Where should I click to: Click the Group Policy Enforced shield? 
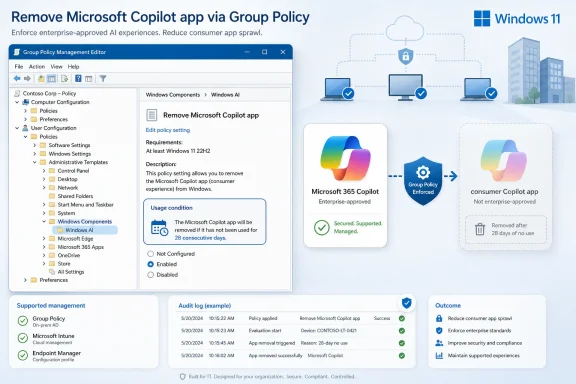pyautogui.click(x=423, y=180)
